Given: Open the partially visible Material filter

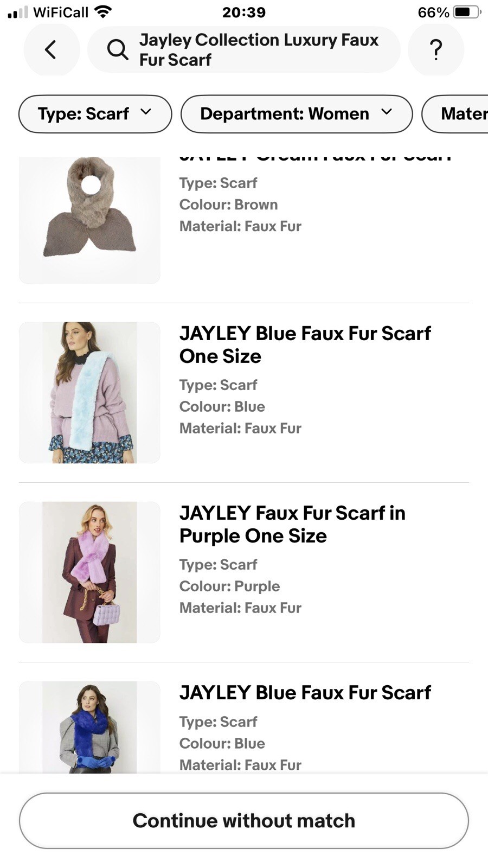Looking at the screenshot, I should [x=455, y=114].
